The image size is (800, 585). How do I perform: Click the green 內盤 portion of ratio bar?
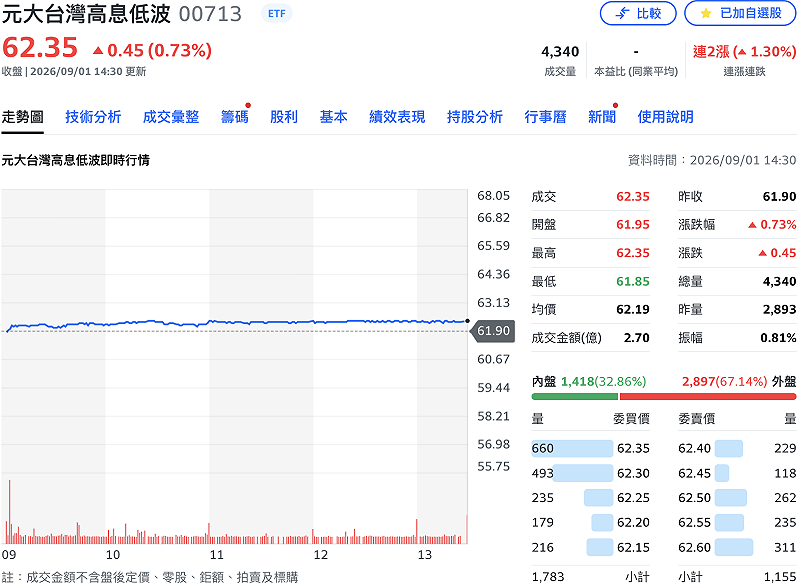pos(574,396)
